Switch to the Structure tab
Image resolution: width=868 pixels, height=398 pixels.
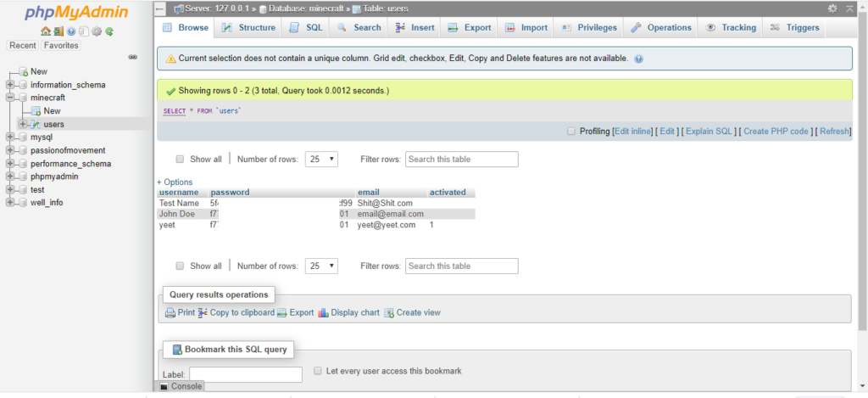coord(248,28)
